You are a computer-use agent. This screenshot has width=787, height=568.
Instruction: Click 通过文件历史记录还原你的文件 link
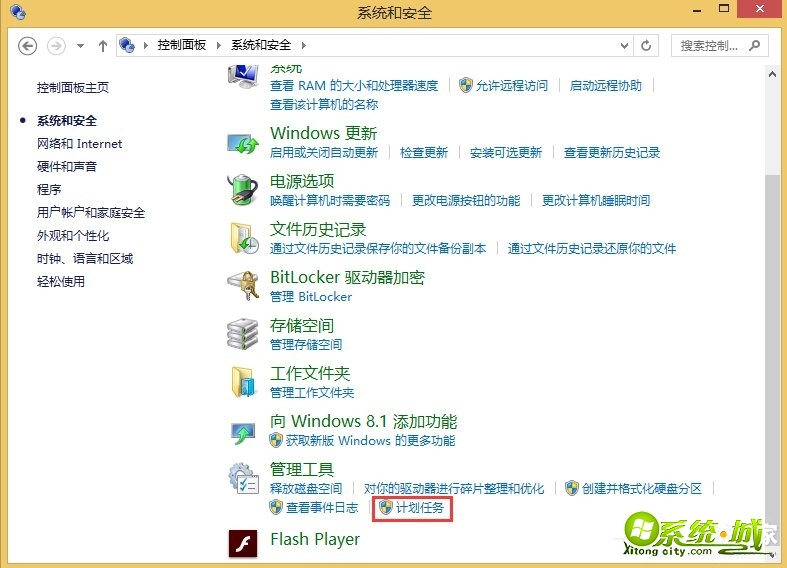click(592, 248)
